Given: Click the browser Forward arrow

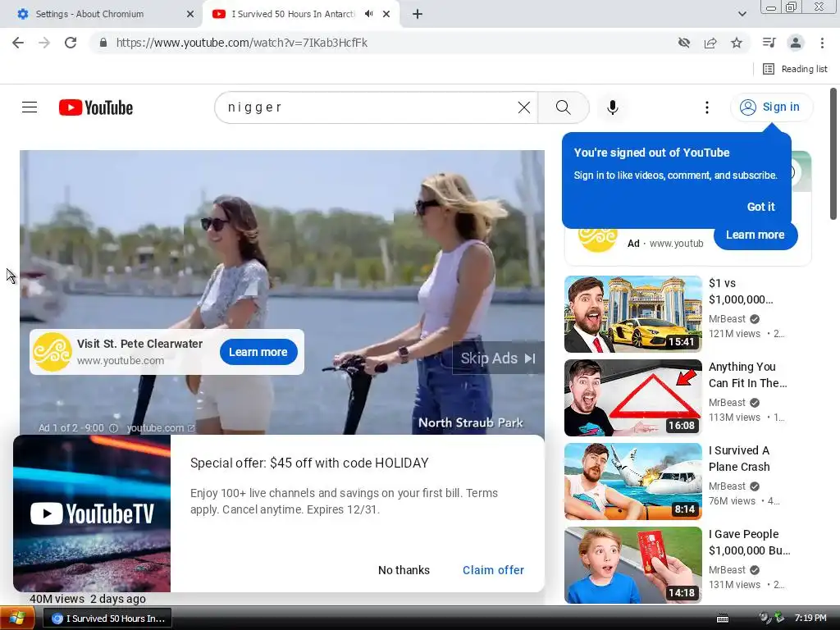Looking at the screenshot, I should tap(44, 43).
